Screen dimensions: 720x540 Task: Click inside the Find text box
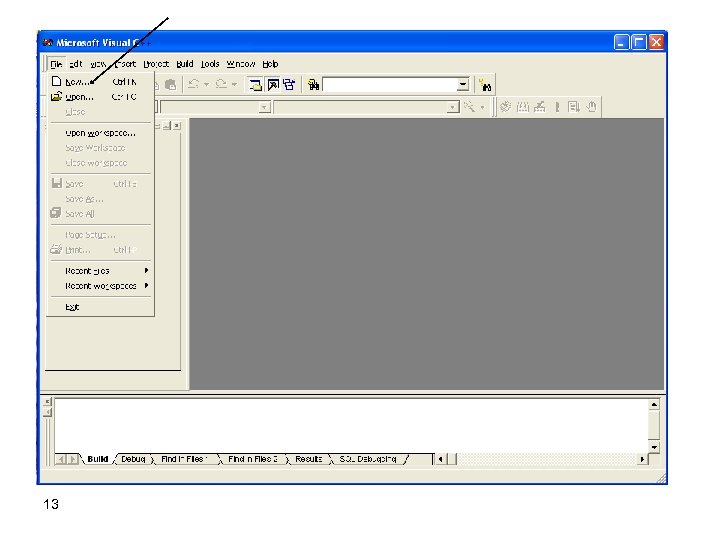click(x=390, y=84)
